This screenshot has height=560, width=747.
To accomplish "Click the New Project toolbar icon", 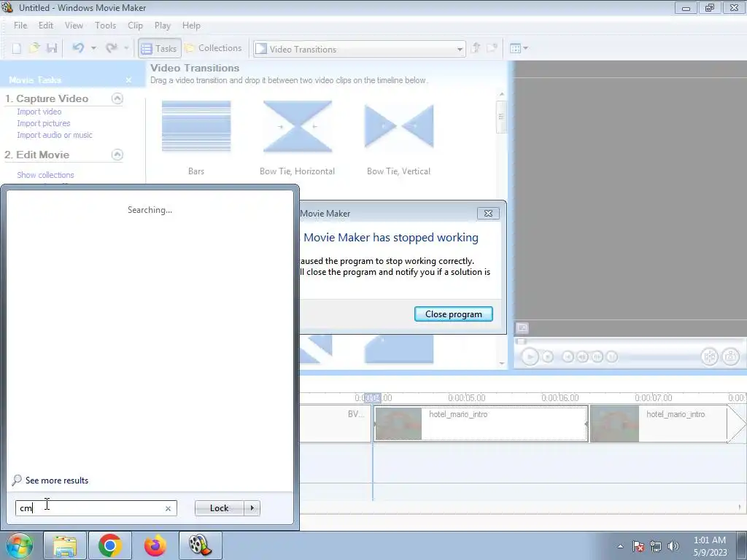I will click(x=17, y=48).
